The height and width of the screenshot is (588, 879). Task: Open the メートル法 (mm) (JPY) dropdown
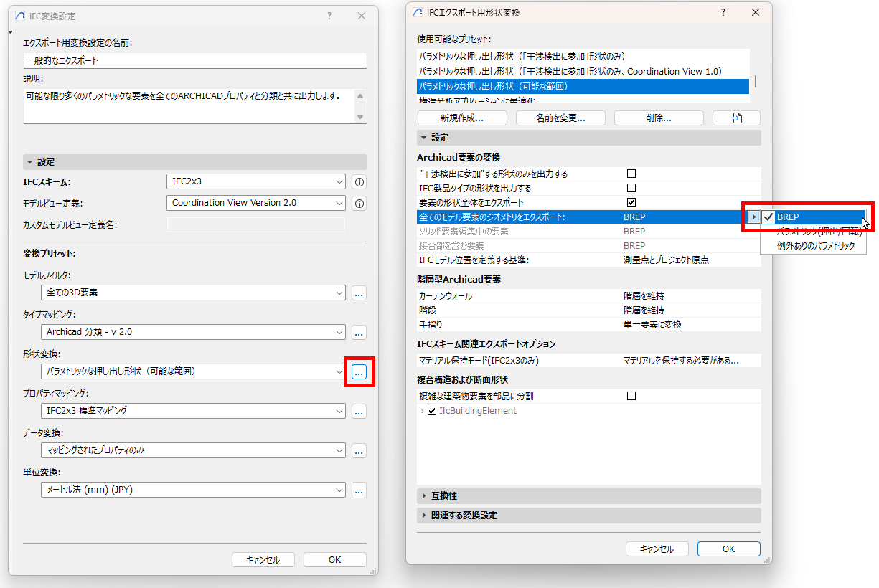(194, 490)
